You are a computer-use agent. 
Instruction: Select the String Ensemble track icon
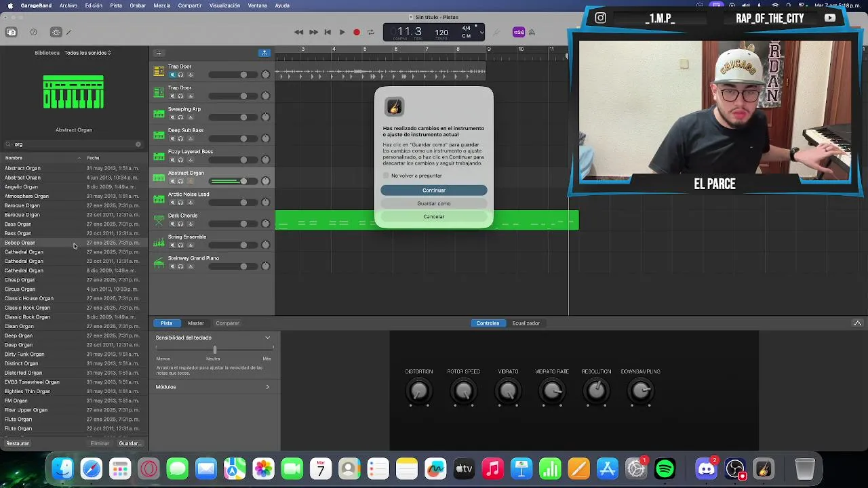(159, 241)
